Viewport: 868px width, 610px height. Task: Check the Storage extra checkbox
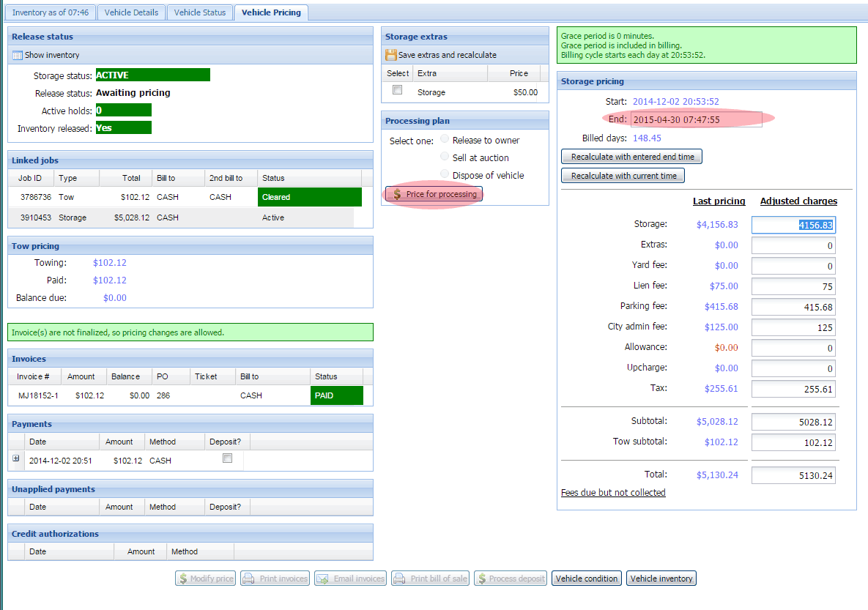pyautogui.click(x=397, y=90)
